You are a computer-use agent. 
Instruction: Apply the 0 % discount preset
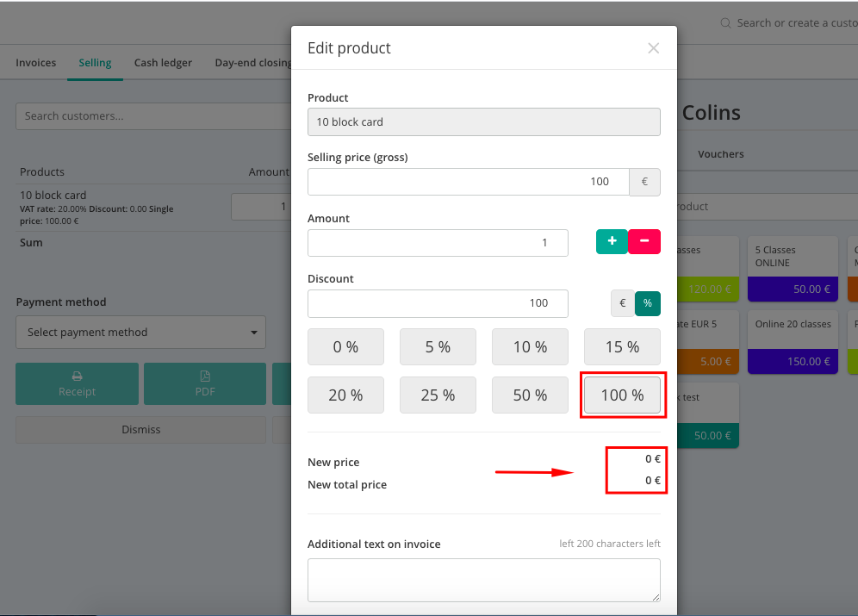pyautogui.click(x=345, y=347)
